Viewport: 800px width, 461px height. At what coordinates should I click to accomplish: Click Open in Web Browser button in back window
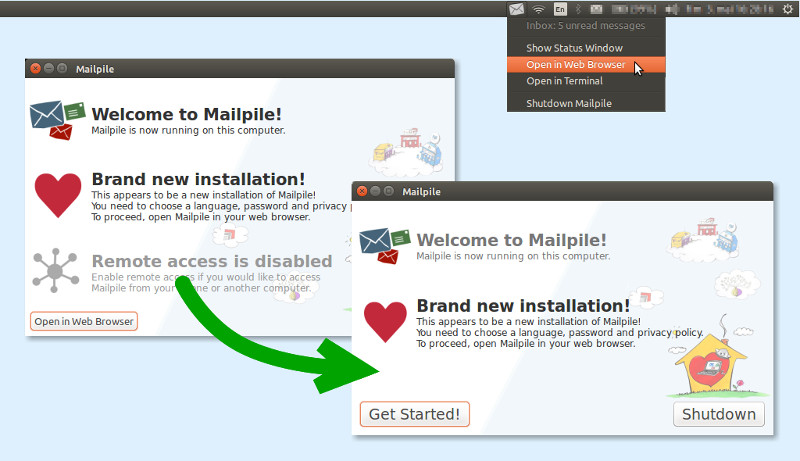tap(84, 321)
